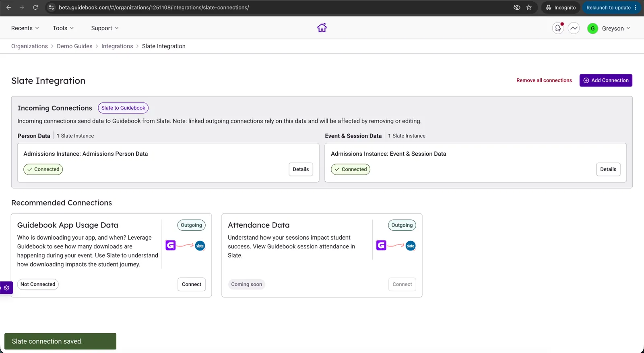Expand the Recents dropdown
Screen dimensions: 644x353
pyautogui.click(x=25, y=28)
